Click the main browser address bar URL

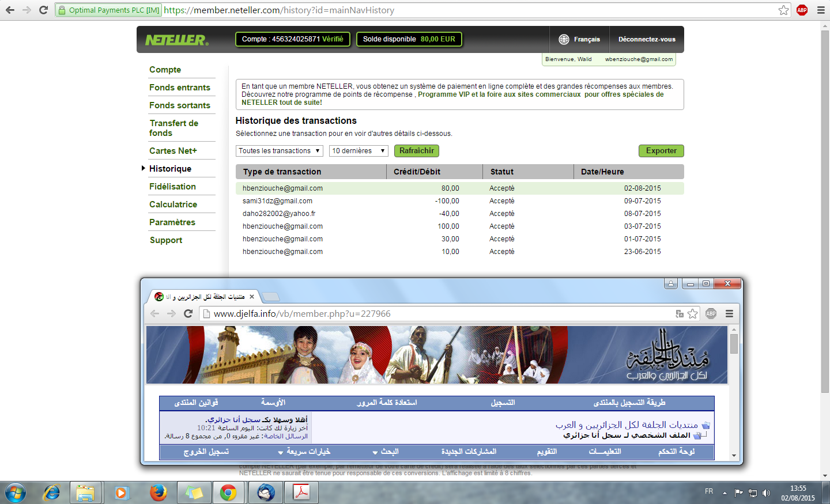point(280,10)
